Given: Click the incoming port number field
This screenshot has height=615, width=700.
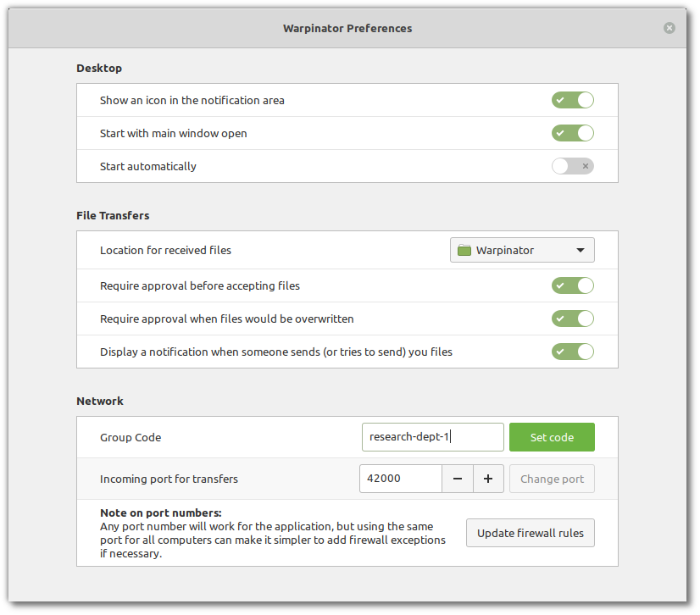Looking at the screenshot, I should click(401, 479).
